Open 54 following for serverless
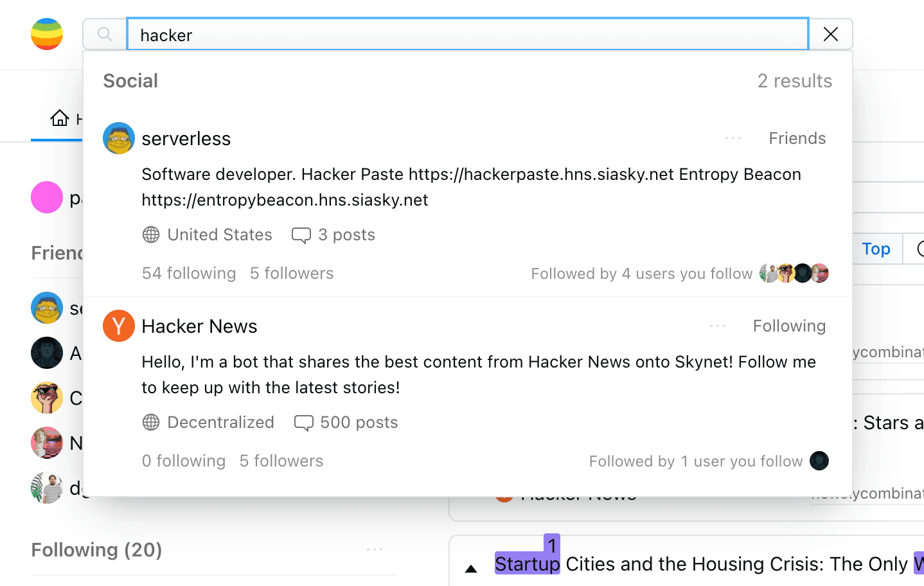This screenshot has width=924, height=586. point(189,273)
